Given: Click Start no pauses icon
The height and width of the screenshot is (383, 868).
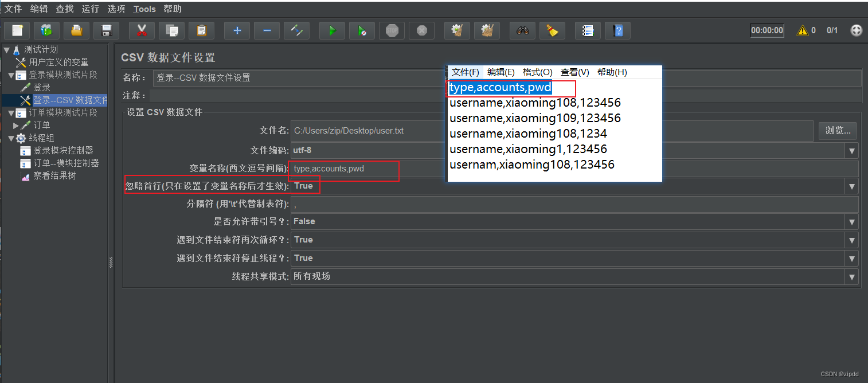Looking at the screenshot, I should [x=362, y=30].
